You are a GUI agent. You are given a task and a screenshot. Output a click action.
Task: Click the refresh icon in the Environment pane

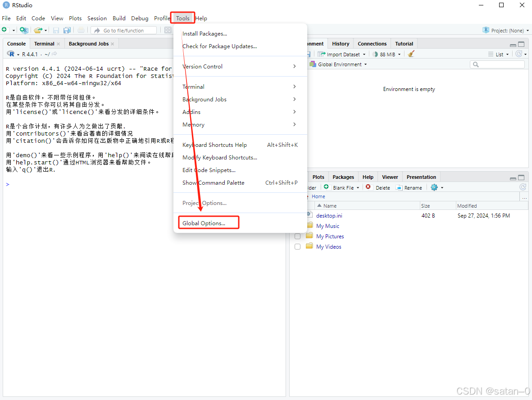coord(519,54)
